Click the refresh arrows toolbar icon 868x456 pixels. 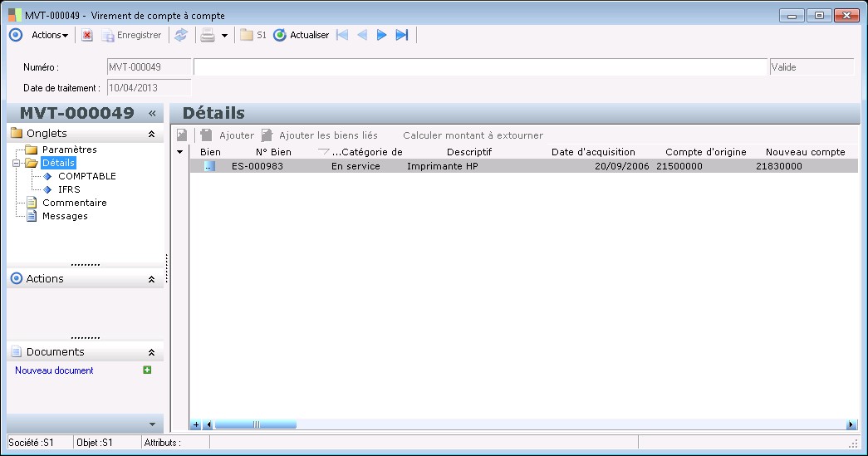(180, 35)
